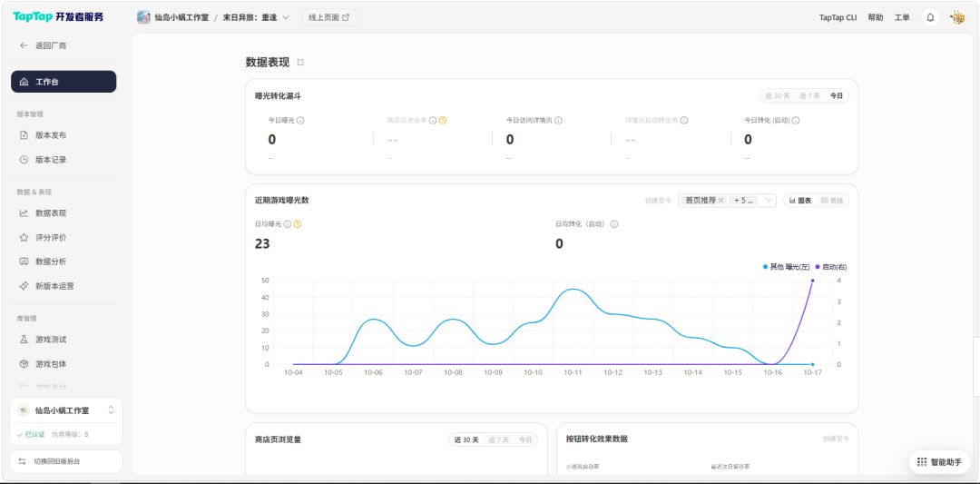
Task: Click the yellow help icon beside 商店页点击率
Action: tap(443, 121)
